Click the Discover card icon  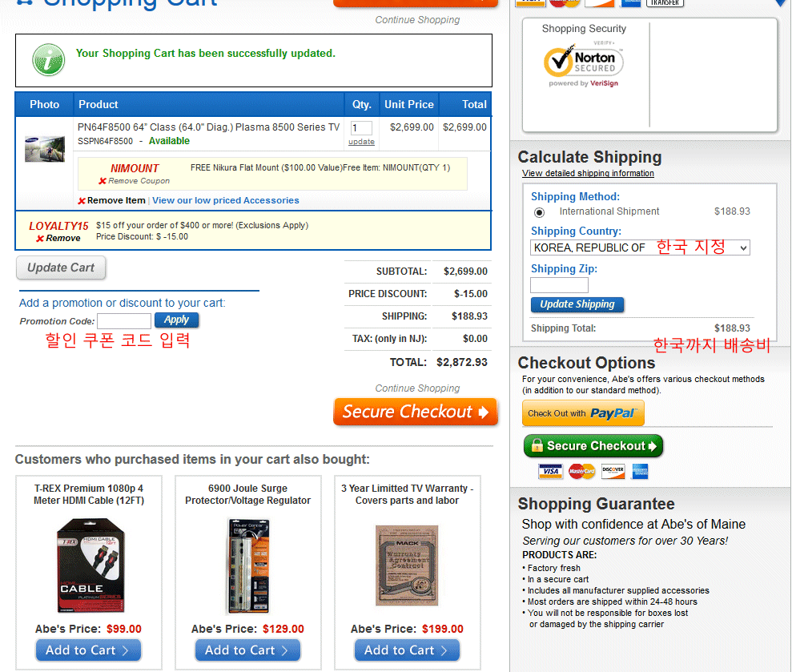click(x=613, y=472)
